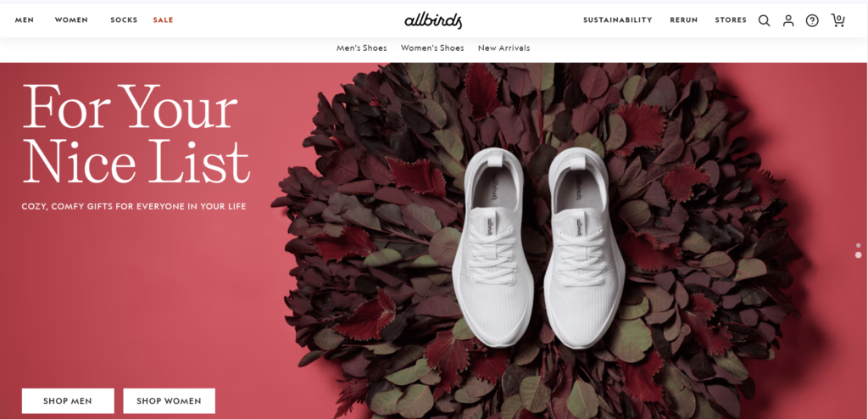
Task: Open the New Arrivals link
Action: [504, 48]
